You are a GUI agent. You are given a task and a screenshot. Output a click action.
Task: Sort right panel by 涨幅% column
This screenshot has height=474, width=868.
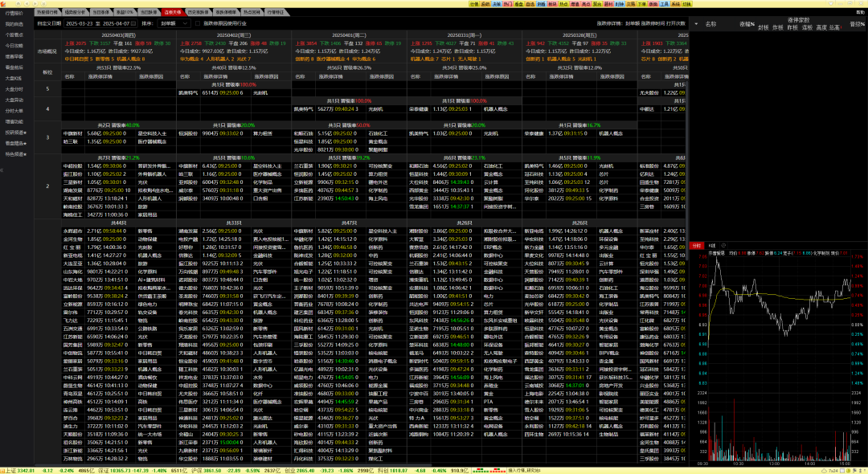click(747, 24)
